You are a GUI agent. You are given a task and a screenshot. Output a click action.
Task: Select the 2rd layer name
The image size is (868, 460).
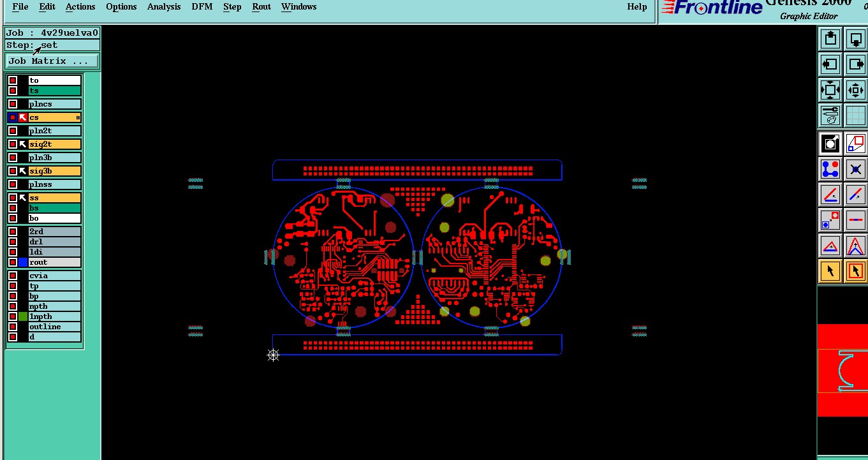coord(55,232)
